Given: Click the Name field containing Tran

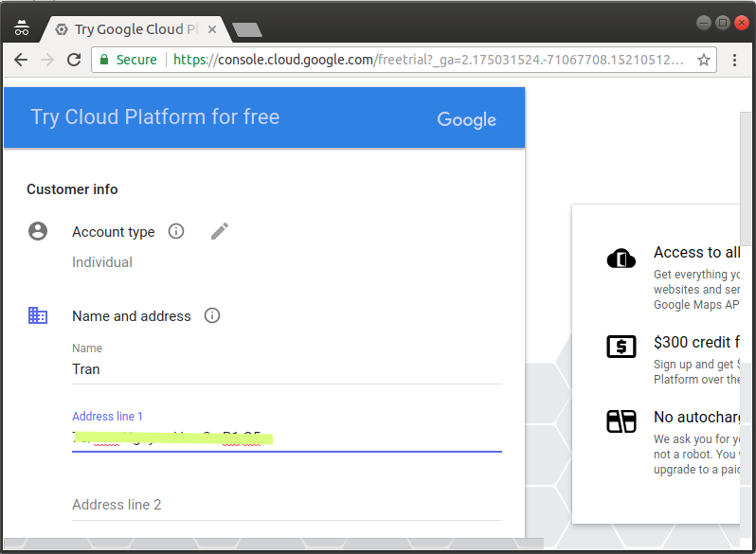Looking at the screenshot, I should [x=287, y=369].
